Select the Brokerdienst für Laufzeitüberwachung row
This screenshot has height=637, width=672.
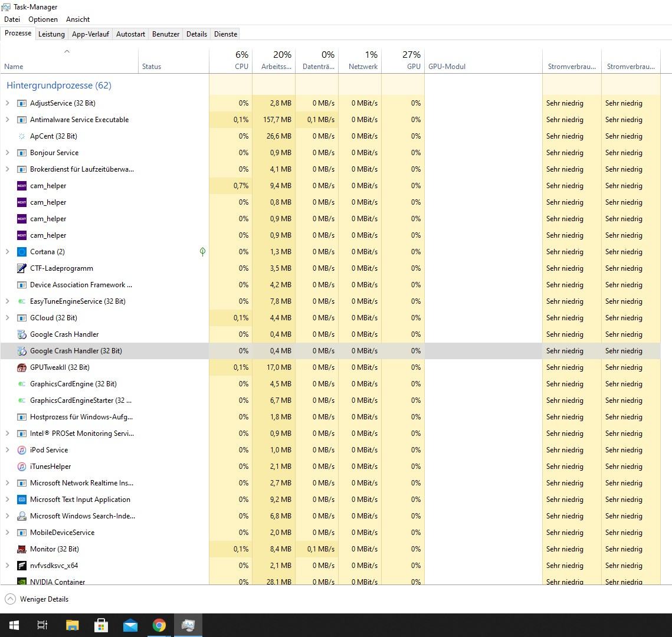330,169
